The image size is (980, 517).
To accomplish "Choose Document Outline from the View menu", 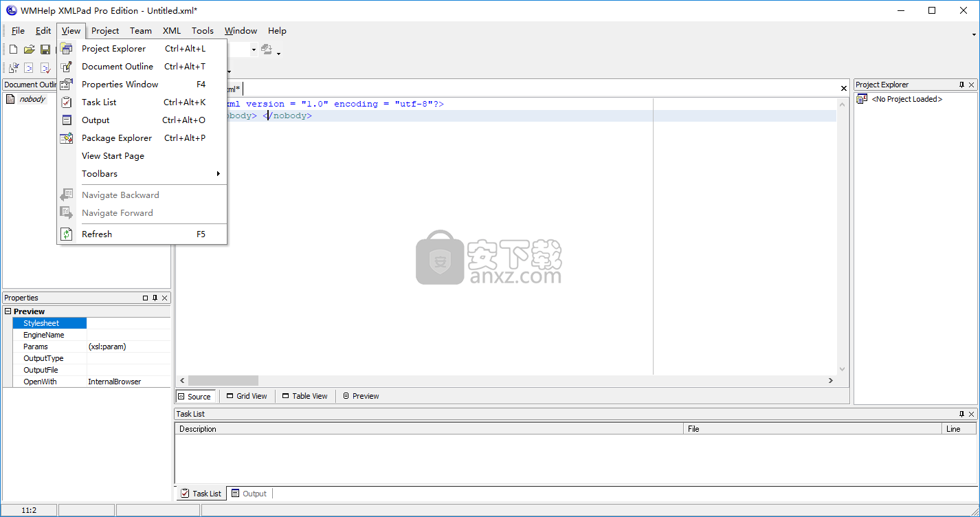I will pos(142,67).
